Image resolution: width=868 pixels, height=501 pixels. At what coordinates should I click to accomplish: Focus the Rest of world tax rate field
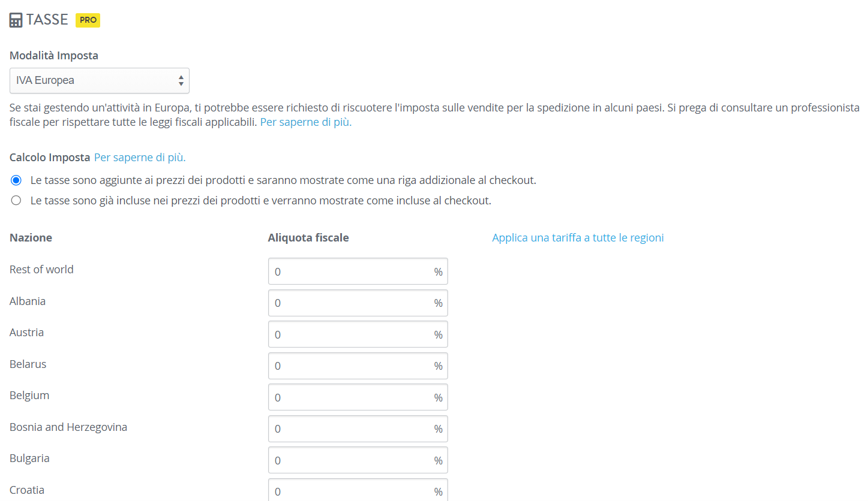(358, 271)
